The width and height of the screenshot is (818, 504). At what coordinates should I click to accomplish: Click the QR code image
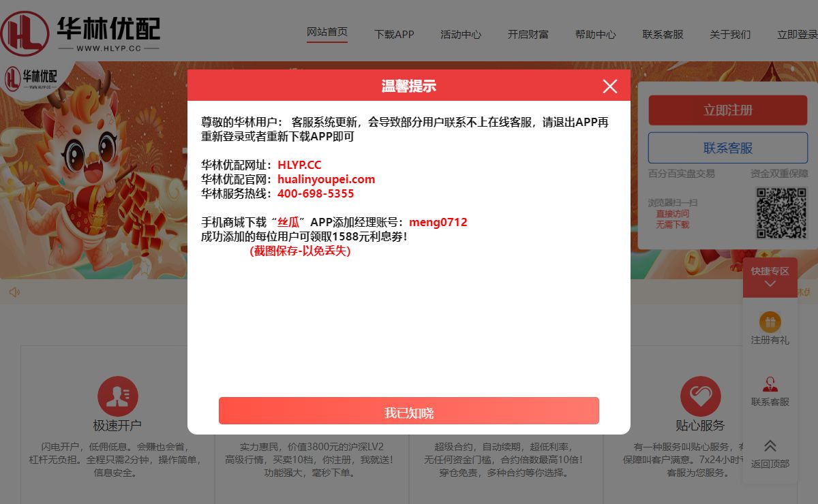[x=781, y=213]
